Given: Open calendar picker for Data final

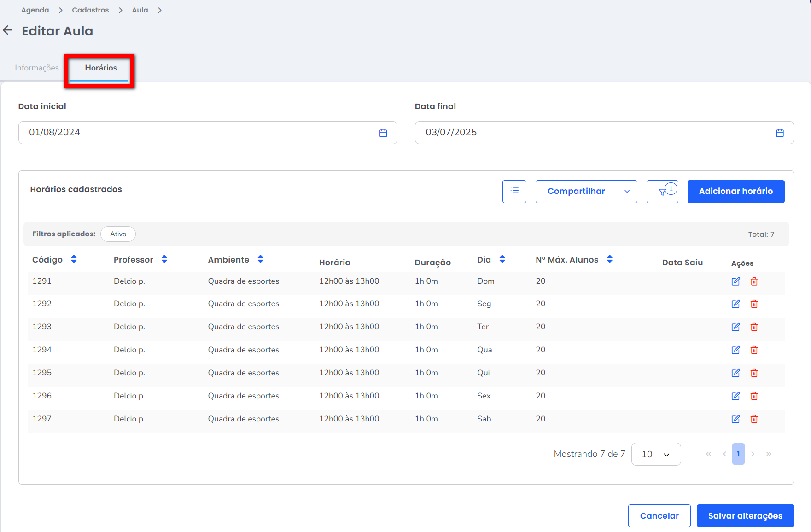Looking at the screenshot, I should [780, 133].
